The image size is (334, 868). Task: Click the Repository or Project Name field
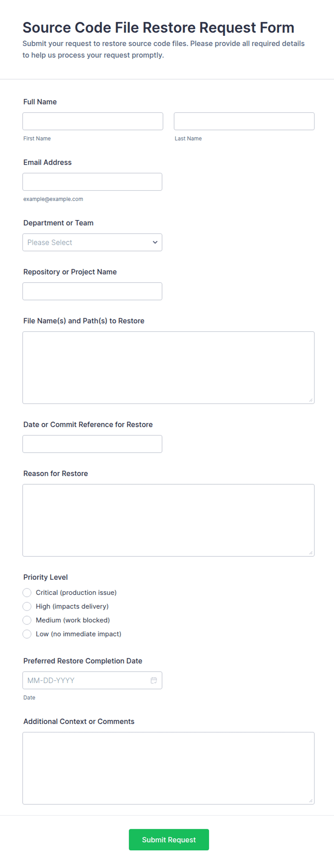pos(92,291)
